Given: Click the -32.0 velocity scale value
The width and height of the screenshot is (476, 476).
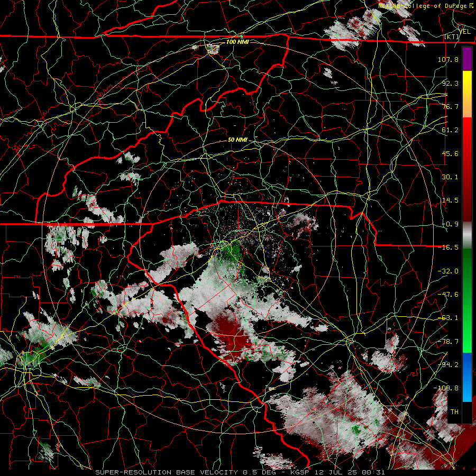Looking at the screenshot, I should [x=448, y=271].
